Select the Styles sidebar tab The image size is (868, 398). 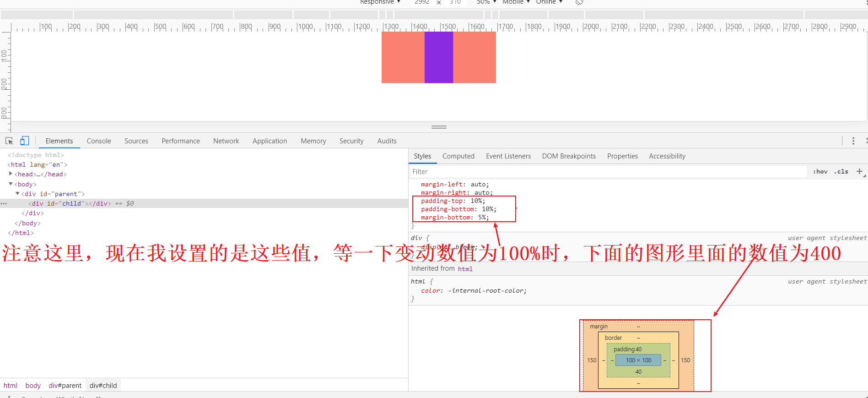point(422,156)
